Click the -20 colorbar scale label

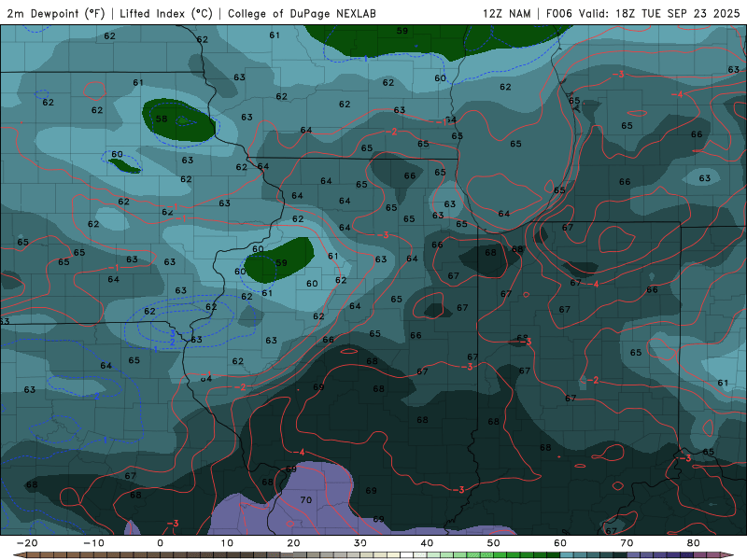pos(26,543)
